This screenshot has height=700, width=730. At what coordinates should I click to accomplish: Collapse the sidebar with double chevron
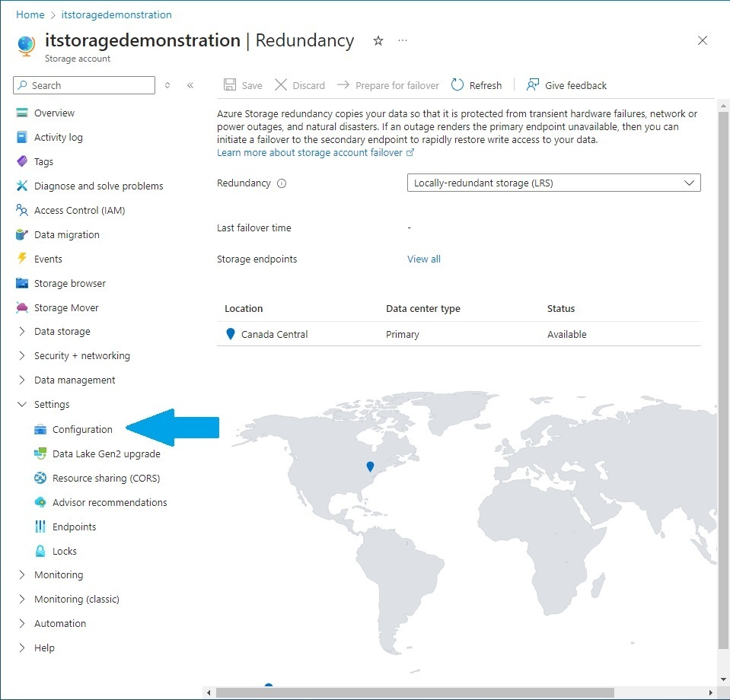tap(190, 85)
